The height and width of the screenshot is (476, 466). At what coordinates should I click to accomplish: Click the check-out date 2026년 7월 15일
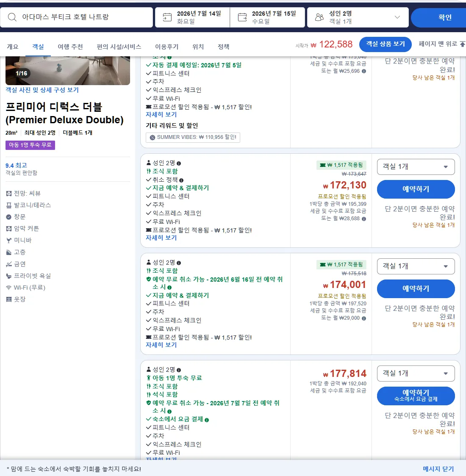pyautogui.click(x=267, y=17)
